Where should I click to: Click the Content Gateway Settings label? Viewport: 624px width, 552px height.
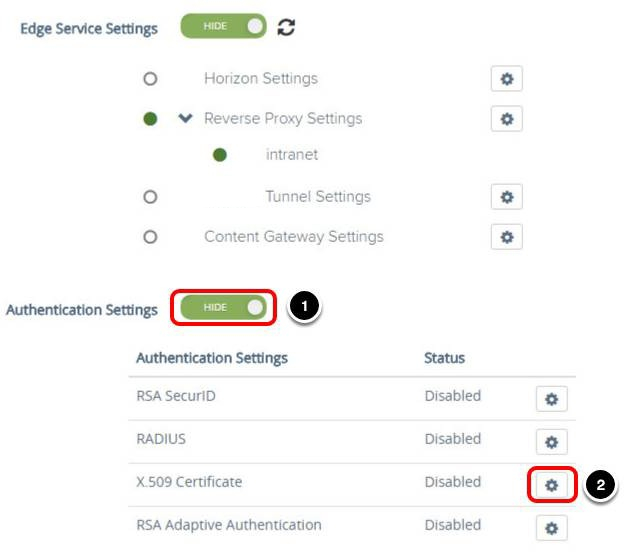[x=293, y=237]
